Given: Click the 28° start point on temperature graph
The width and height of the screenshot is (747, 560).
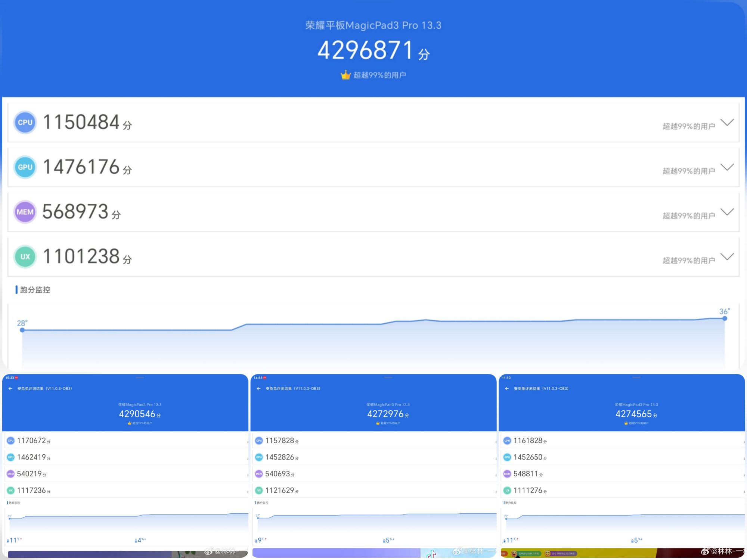Looking at the screenshot, I should (22, 330).
